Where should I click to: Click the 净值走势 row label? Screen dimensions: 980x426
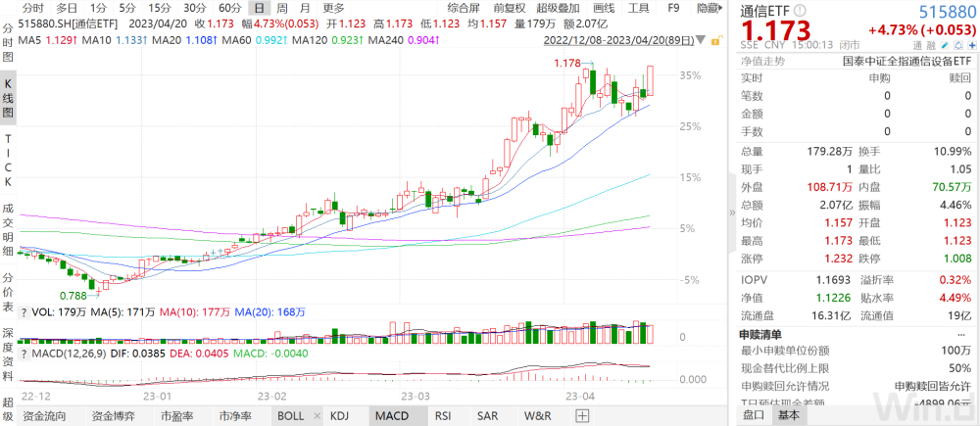click(763, 62)
